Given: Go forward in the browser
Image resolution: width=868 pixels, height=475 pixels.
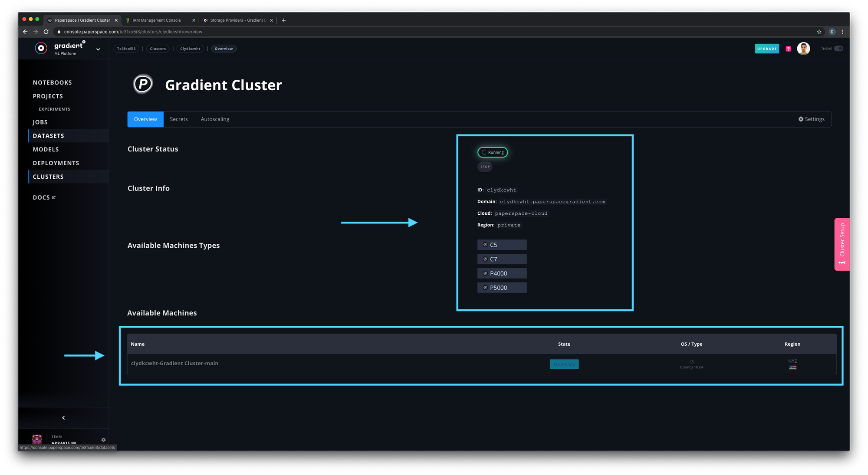Looking at the screenshot, I should click(x=36, y=32).
